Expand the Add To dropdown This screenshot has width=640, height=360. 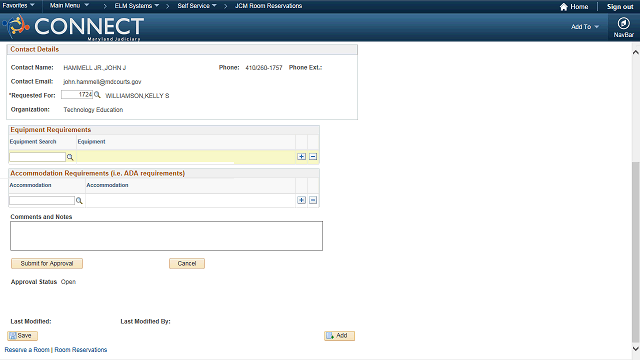(585, 27)
